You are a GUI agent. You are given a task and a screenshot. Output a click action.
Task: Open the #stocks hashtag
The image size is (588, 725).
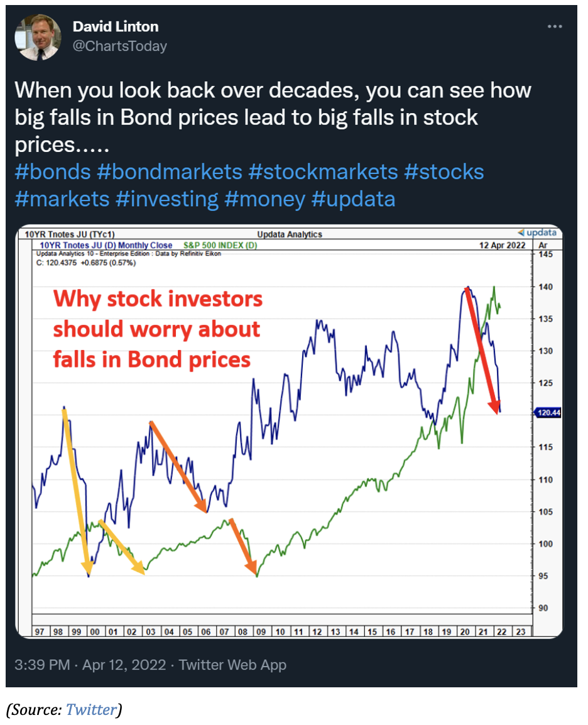coord(444,172)
